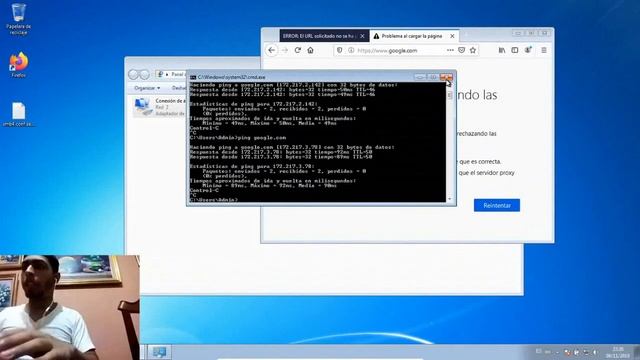View site information icon in URL bar
640x360 pixels.
351,50
